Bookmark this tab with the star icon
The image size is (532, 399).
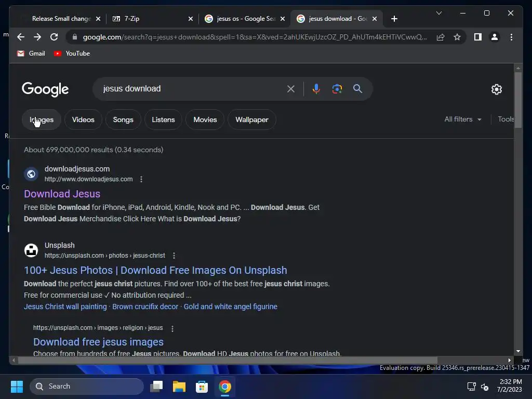point(457,37)
